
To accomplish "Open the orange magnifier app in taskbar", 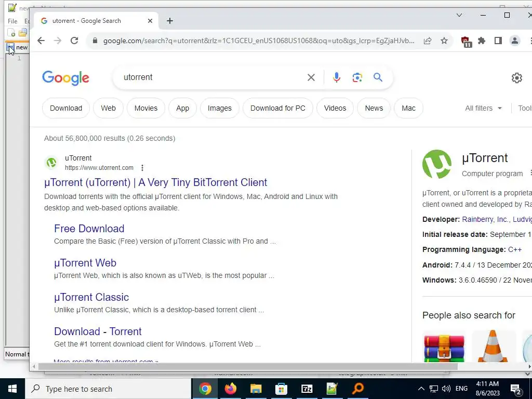I will [357, 389].
